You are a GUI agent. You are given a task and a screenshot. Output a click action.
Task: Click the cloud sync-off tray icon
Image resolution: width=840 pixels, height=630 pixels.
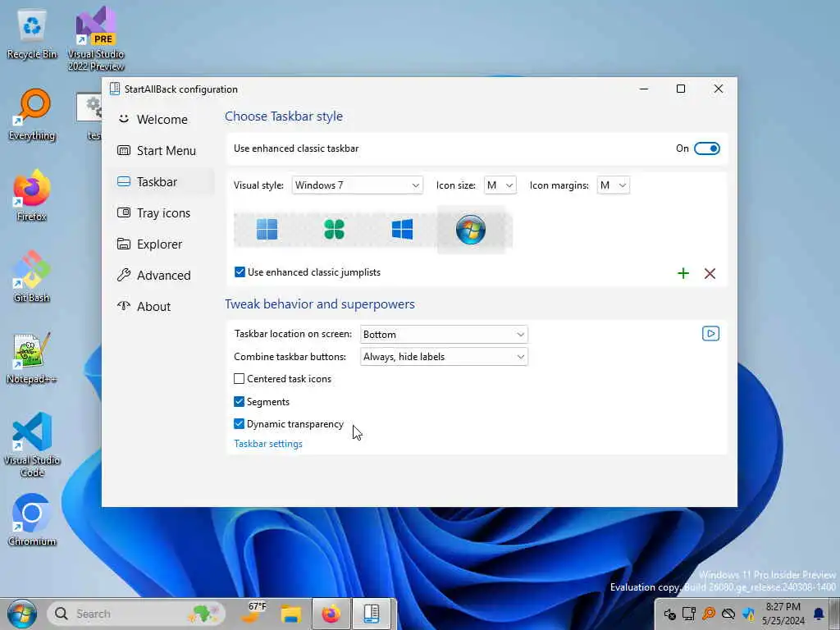[728, 614]
